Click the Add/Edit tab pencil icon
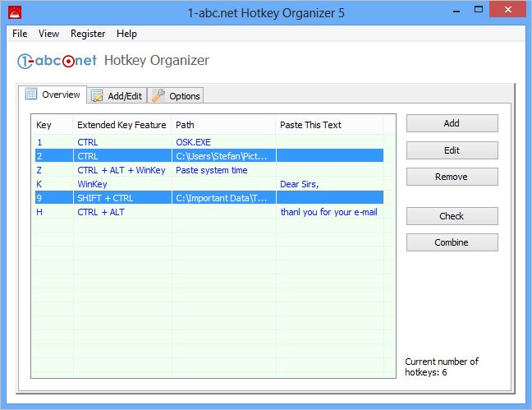The image size is (532, 410). [97, 96]
